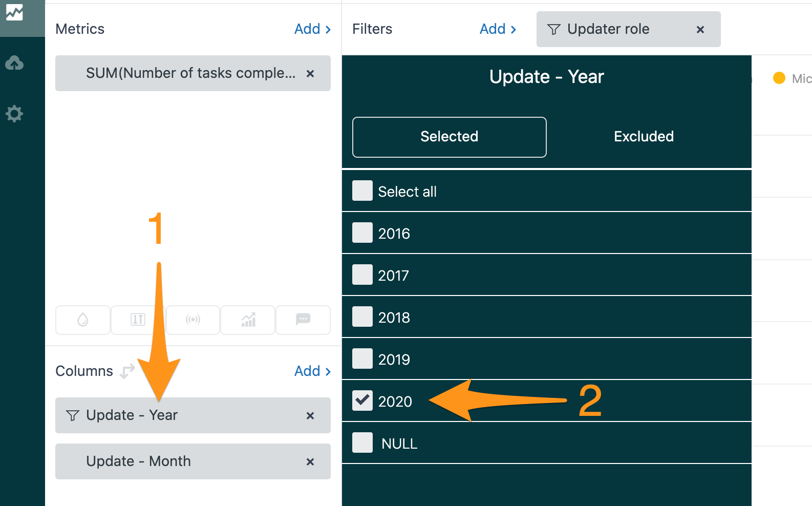
Task: Uncheck the 2020 year checkbox
Action: click(362, 400)
